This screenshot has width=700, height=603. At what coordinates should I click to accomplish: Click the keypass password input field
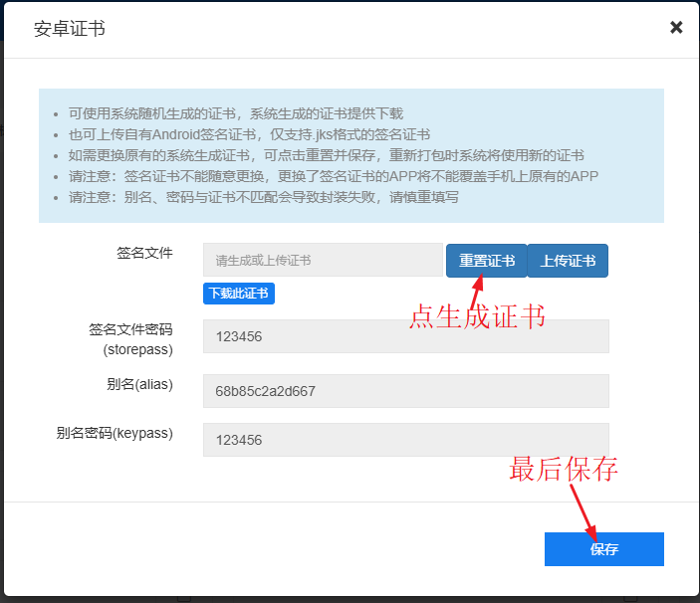click(x=405, y=440)
